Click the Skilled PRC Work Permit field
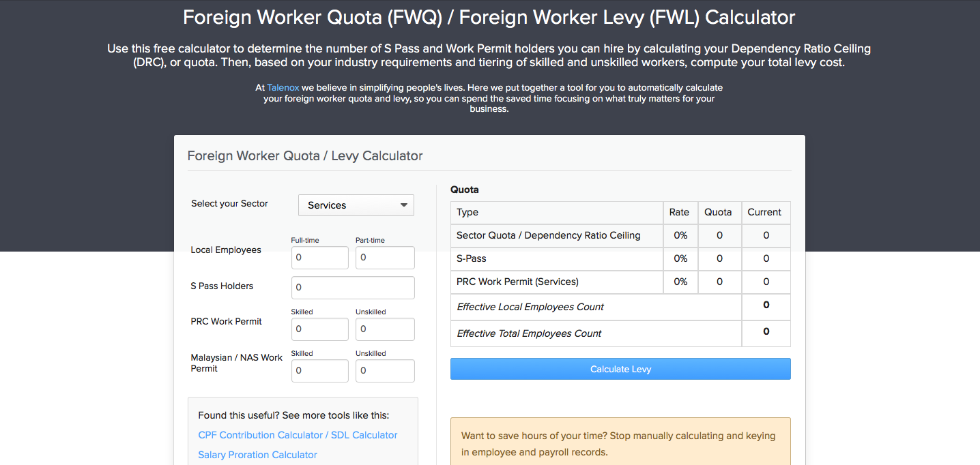 (319, 329)
